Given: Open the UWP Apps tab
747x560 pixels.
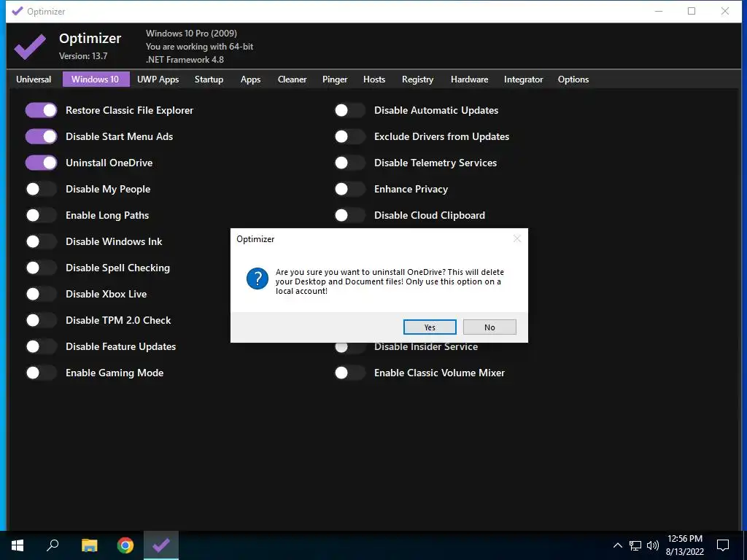Looking at the screenshot, I should pyautogui.click(x=158, y=79).
